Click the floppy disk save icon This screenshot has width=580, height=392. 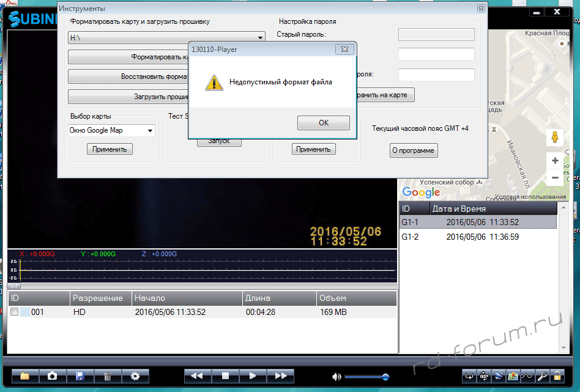80,376
